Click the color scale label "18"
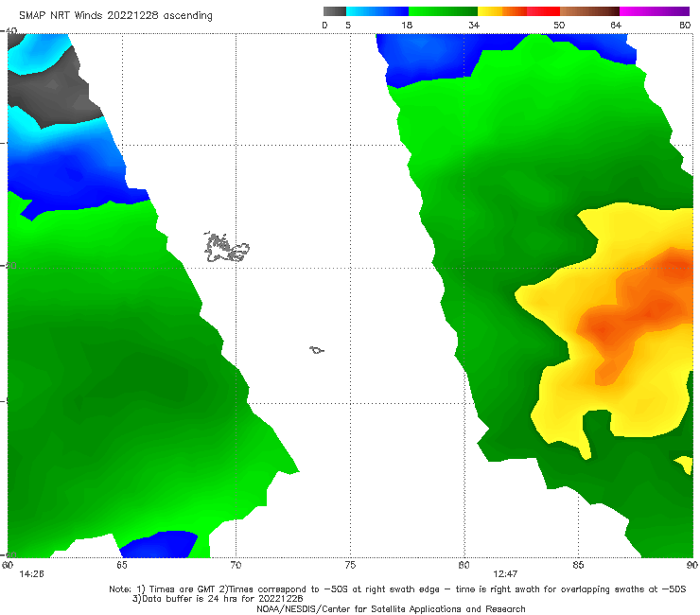This screenshot has width=700, height=615. [407, 26]
